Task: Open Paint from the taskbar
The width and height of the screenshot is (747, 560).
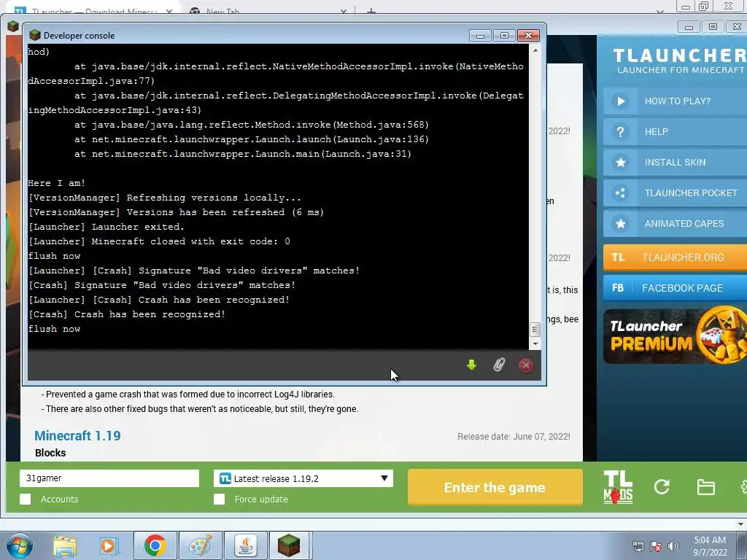Action: click(x=200, y=545)
